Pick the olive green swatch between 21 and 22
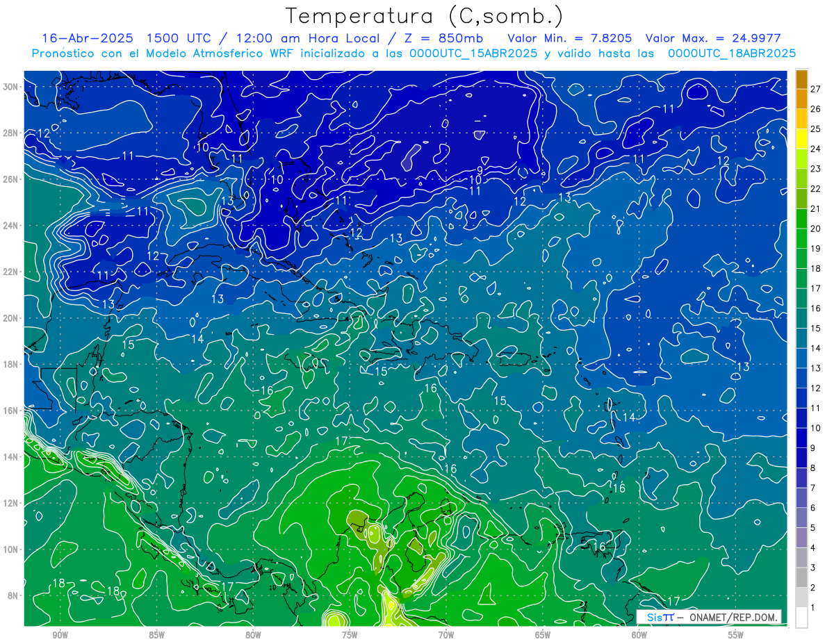Viewport: 834px width, 644px height. 801,199
